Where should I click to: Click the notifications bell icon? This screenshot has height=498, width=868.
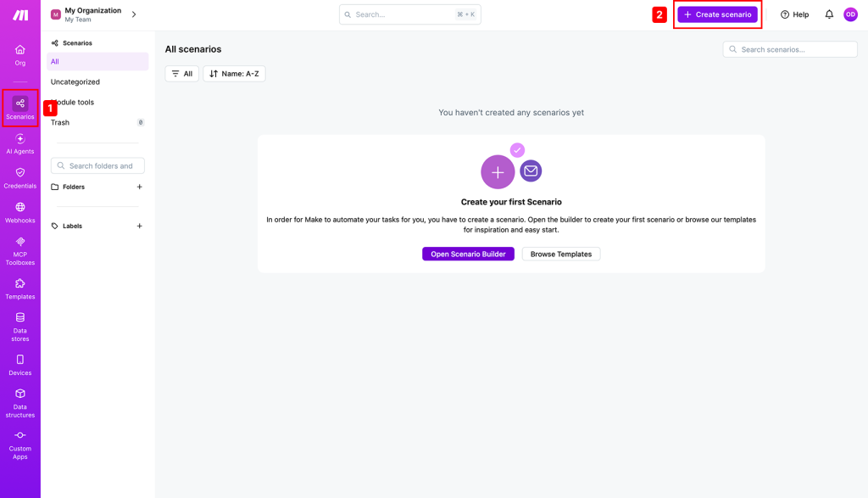click(829, 14)
